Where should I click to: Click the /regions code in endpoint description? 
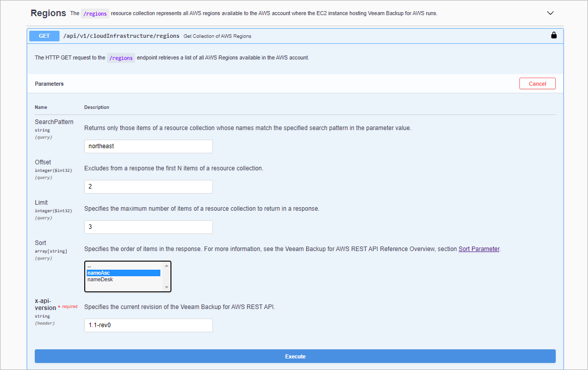click(x=121, y=58)
